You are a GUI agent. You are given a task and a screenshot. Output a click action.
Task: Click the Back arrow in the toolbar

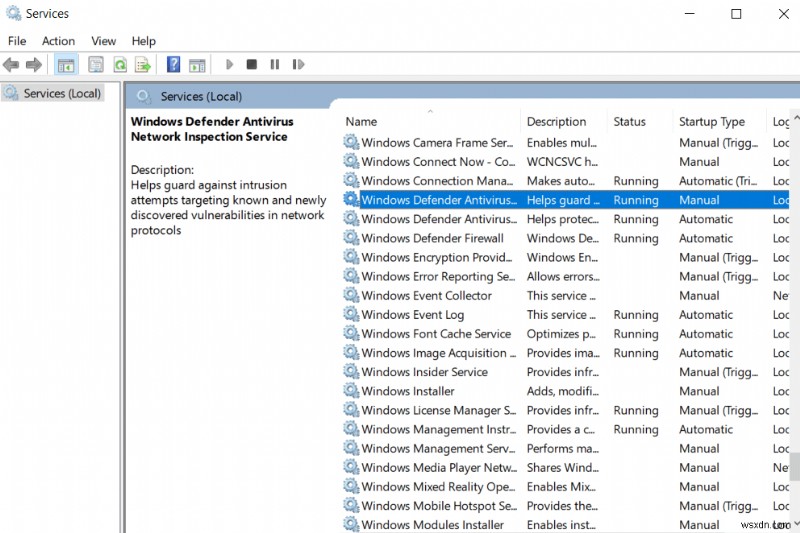pos(11,65)
